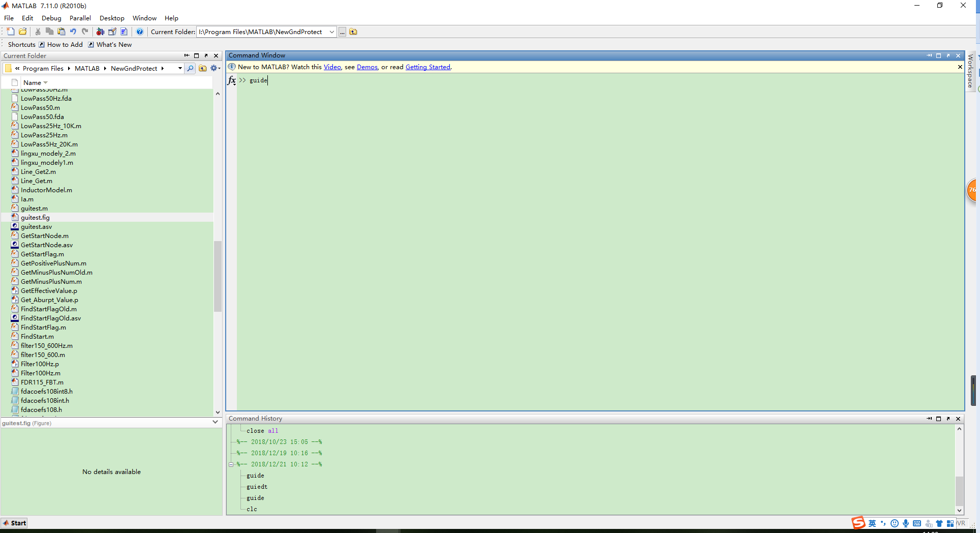Open the Current Folder path dropdown

[x=331, y=32]
